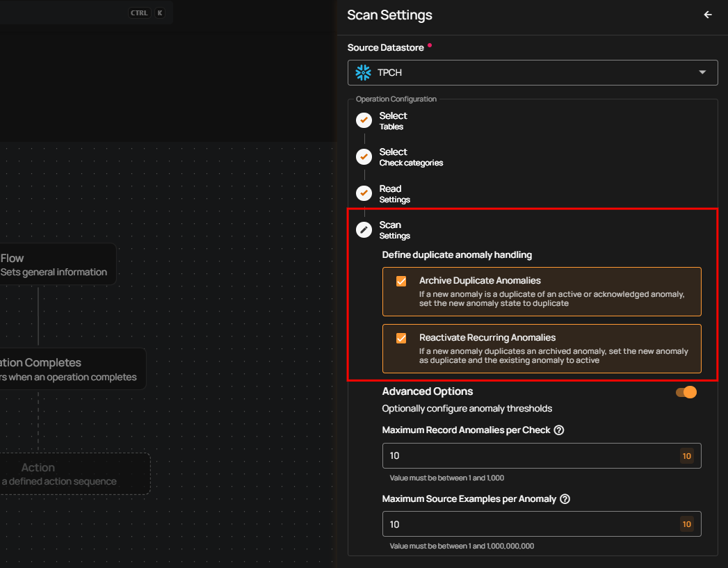Click the Flow node on the canvas
The image size is (728, 568).
coord(56,264)
